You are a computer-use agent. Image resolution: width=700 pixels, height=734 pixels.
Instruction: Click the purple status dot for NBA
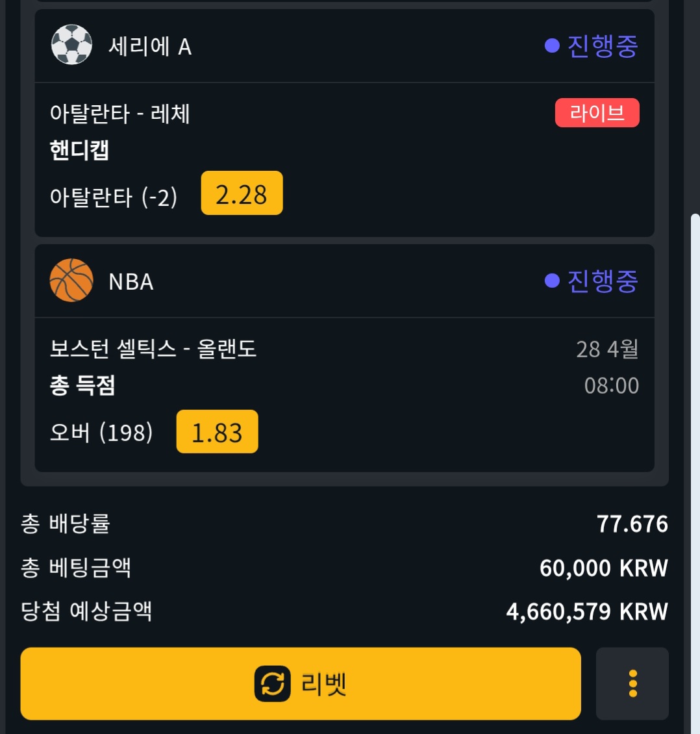pyautogui.click(x=552, y=281)
